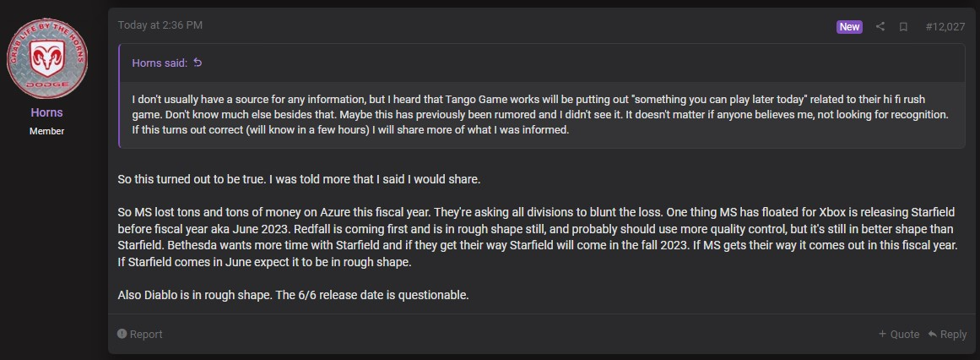The image size is (980, 360).
Task: Open the post number #12,027 permalink
Action: point(945,27)
